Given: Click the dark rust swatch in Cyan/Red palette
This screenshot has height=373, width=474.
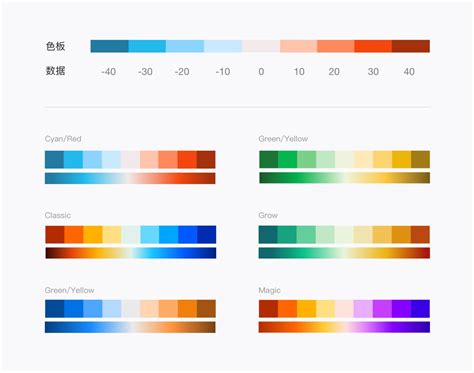Looking at the screenshot, I should 206,160.
